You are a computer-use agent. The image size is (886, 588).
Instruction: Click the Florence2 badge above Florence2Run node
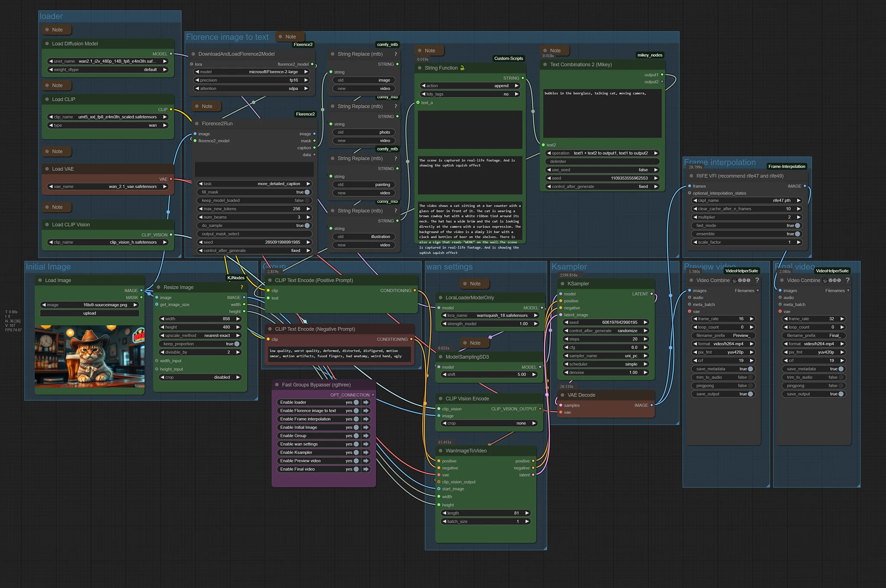tap(305, 114)
